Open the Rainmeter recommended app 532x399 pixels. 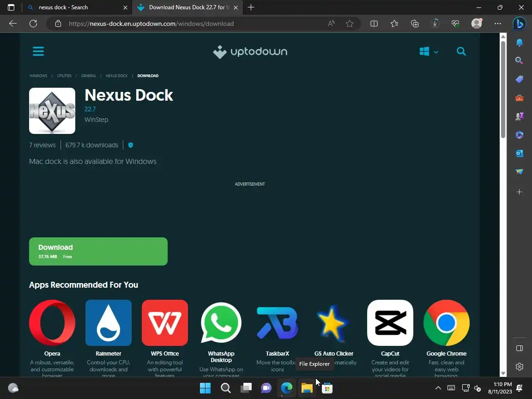coord(109,323)
